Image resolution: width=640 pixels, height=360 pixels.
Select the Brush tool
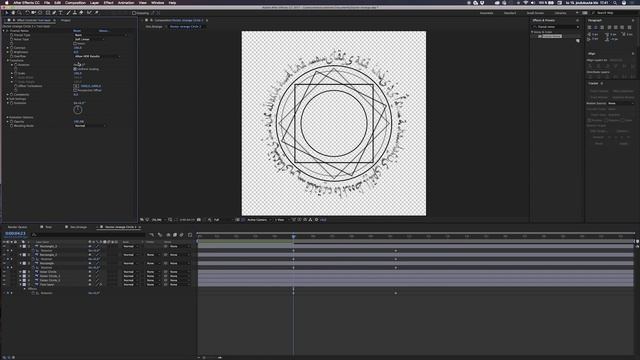pyautogui.click(x=68, y=13)
